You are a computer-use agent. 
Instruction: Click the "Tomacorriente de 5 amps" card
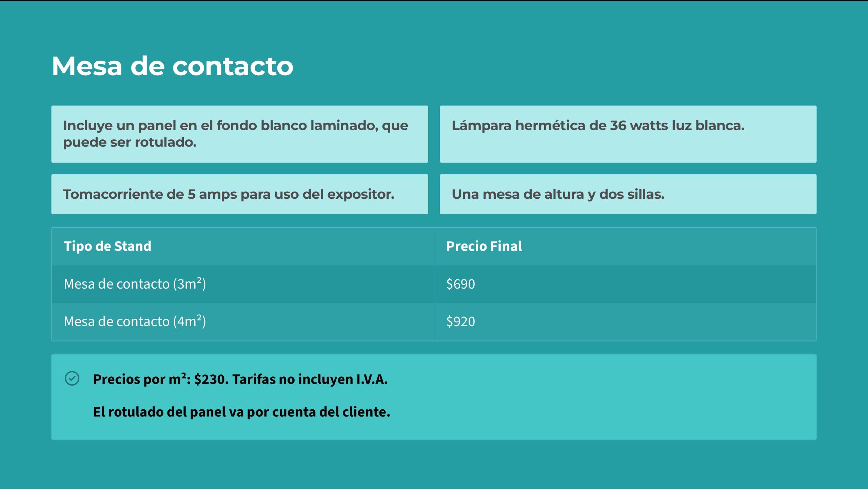239,194
